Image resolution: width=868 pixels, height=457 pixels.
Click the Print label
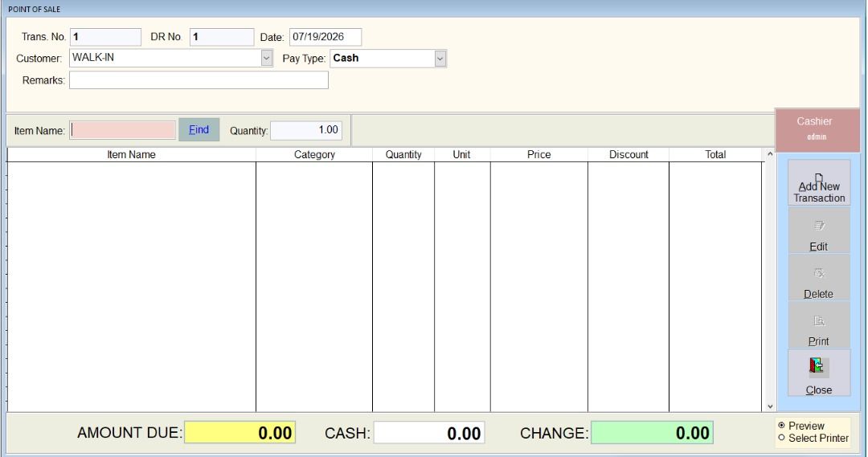(x=818, y=341)
